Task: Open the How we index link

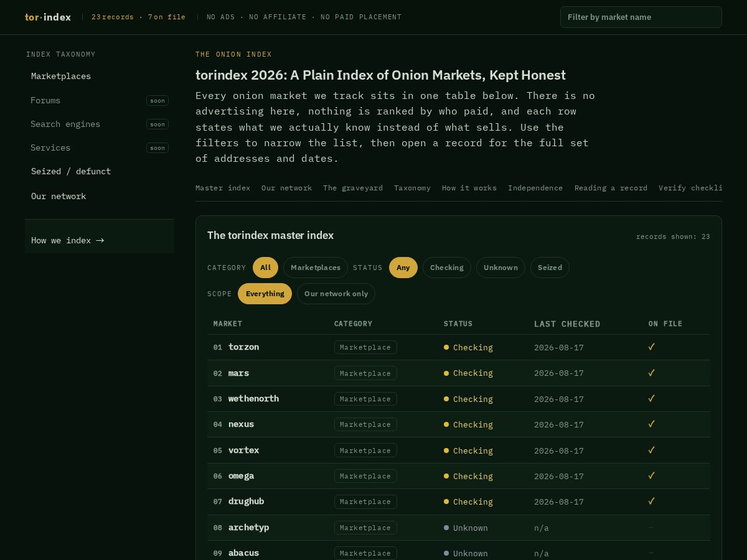Action: click(x=67, y=240)
